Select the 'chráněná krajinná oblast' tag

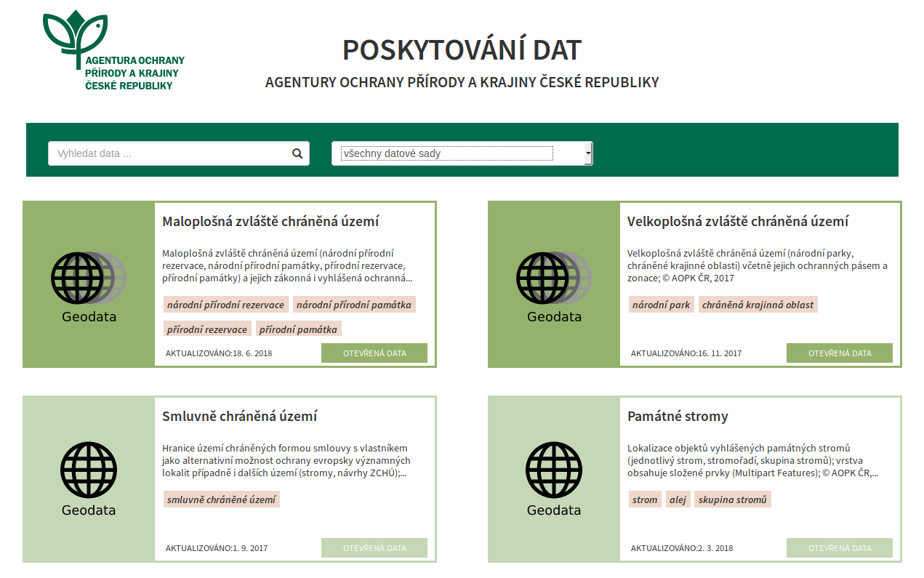758,305
